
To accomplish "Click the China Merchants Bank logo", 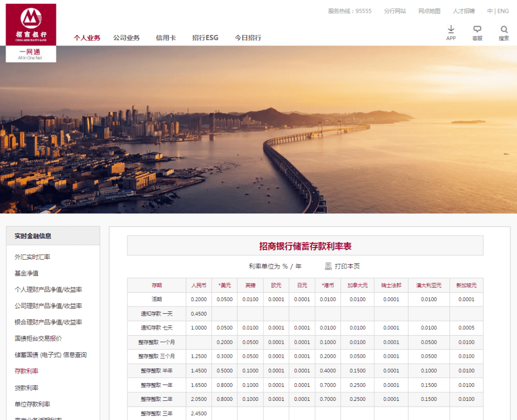I will (31, 24).
